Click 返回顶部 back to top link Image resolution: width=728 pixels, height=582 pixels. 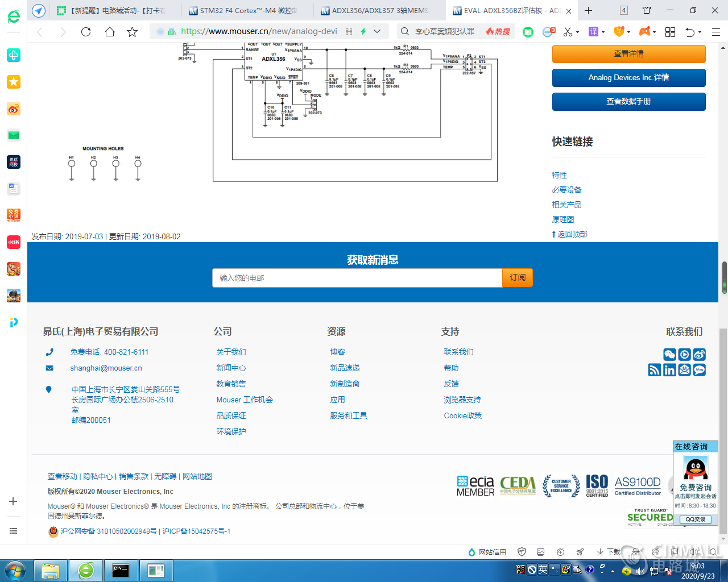coord(569,234)
